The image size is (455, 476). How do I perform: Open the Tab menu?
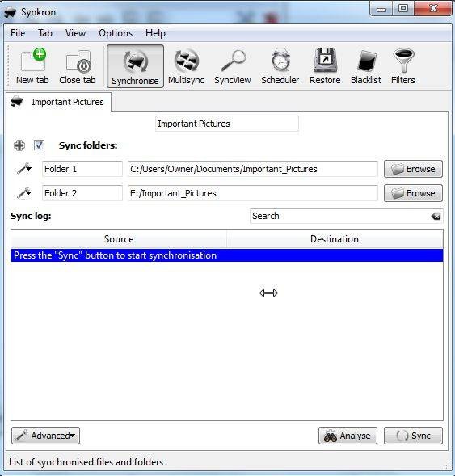(x=45, y=33)
